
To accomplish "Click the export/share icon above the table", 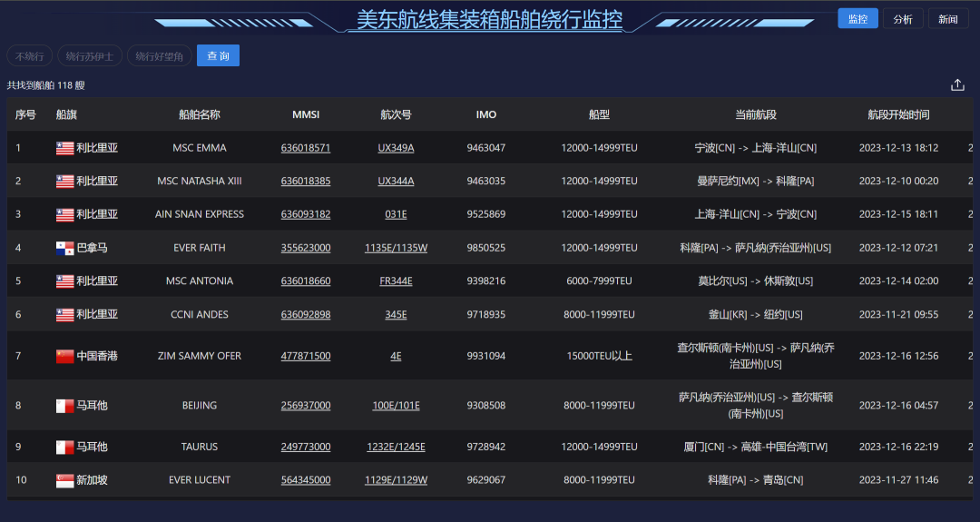I will click(x=957, y=85).
